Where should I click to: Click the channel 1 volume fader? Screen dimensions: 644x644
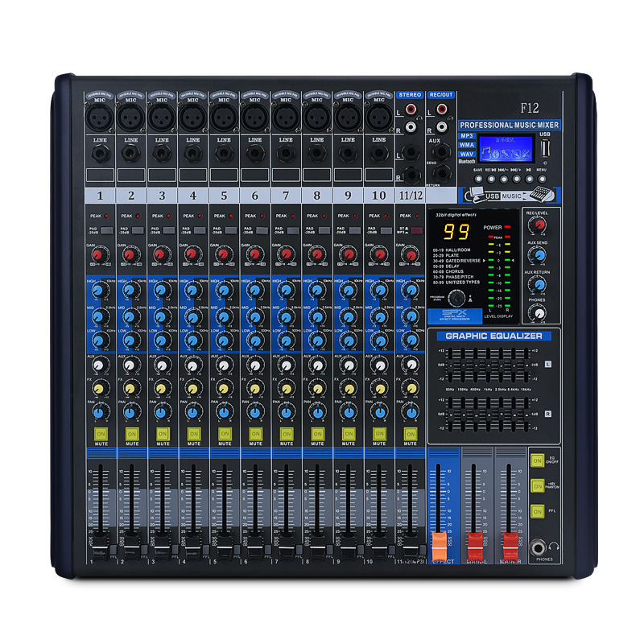pos(100,545)
